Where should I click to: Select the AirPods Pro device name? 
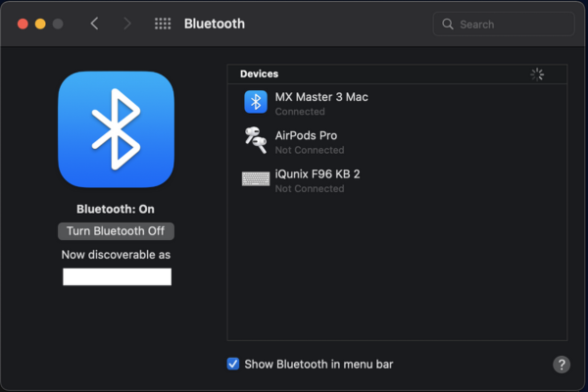click(306, 135)
